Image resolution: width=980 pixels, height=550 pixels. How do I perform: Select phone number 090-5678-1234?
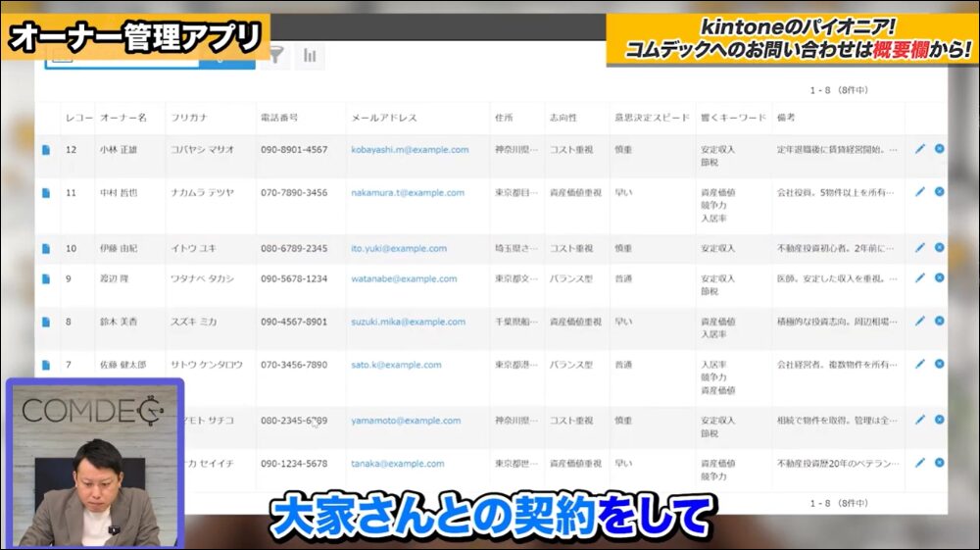(294, 278)
